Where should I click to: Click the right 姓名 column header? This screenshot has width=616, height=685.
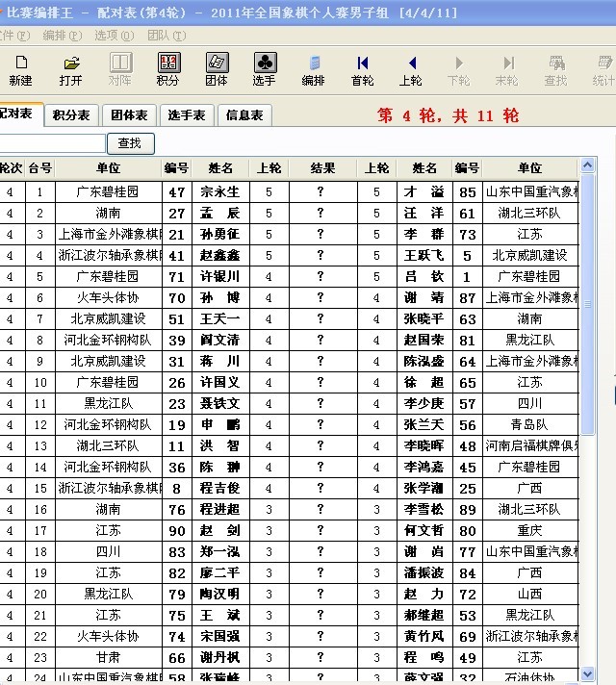(424, 168)
